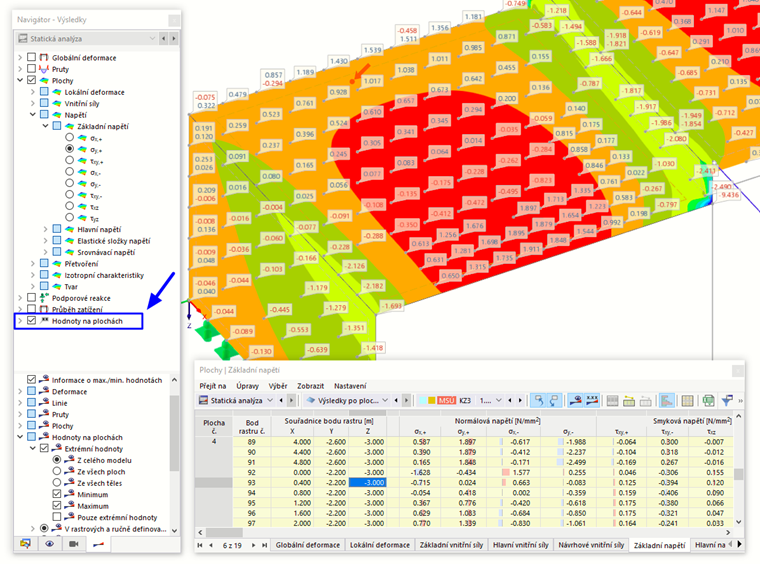Image resolution: width=760 pixels, height=564 pixels.
Task: Click the red MSÚ badge
Action: click(x=446, y=401)
